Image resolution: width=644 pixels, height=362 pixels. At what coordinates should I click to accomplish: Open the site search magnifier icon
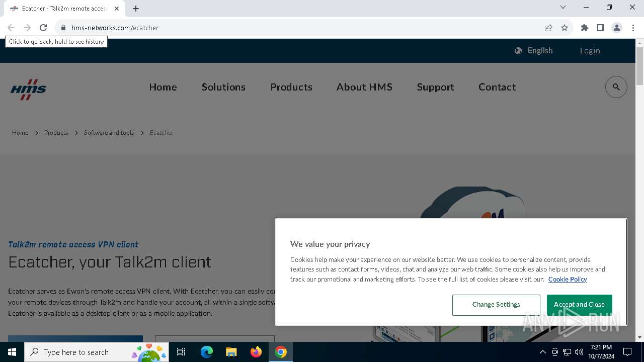pos(616,87)
